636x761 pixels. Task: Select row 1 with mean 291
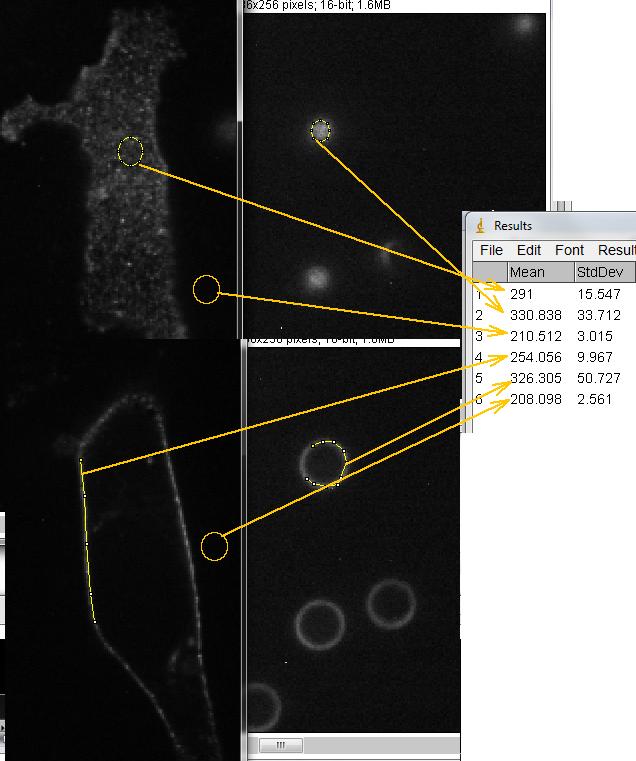524,294
